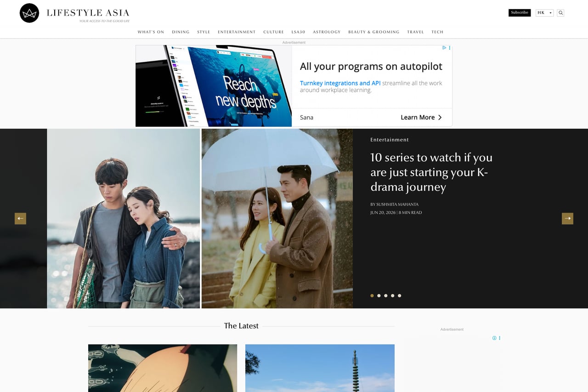
Task: Open the Astrology menu
Action: pos(327,32)
